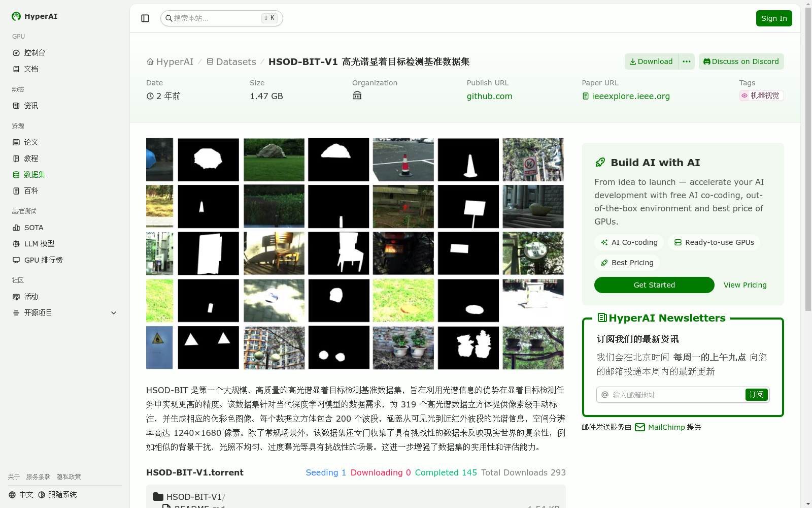Click the LLM 模型 chip icon

coord(16,244)
